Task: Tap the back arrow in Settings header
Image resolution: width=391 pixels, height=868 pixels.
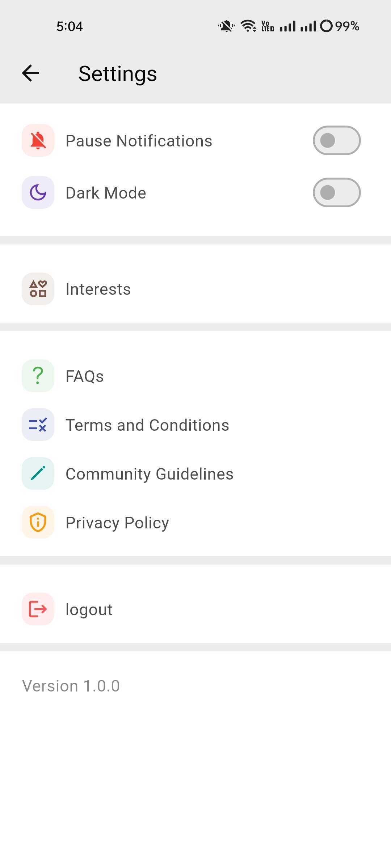Action: (x=31, y=73)
